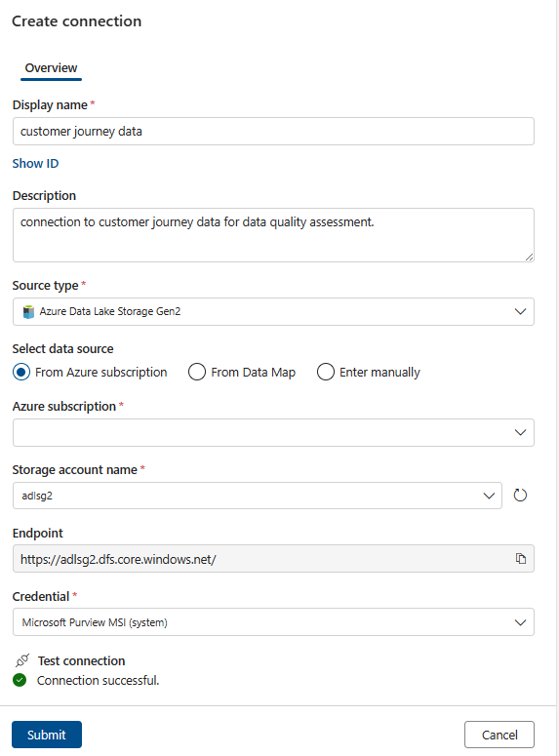Click the 'Connection successful.' message
This screenshot has height=756, width=559.
pos(98,680)
